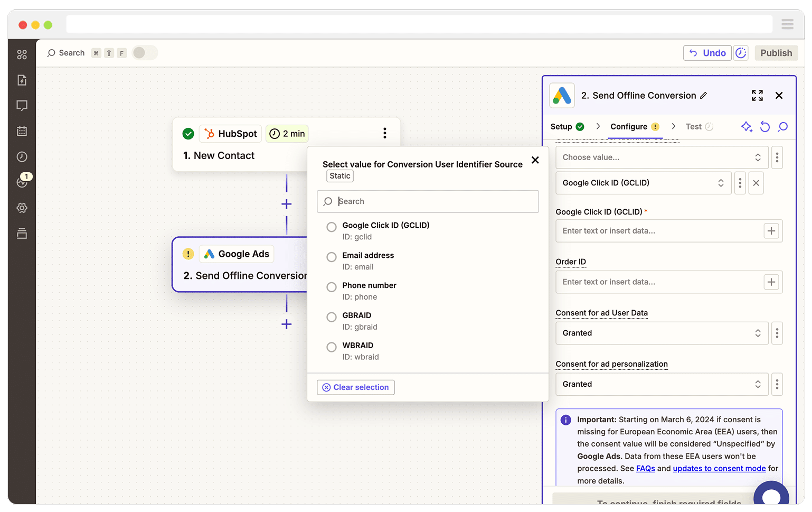Click the Consent for ad personalization label

click(611, 364)
